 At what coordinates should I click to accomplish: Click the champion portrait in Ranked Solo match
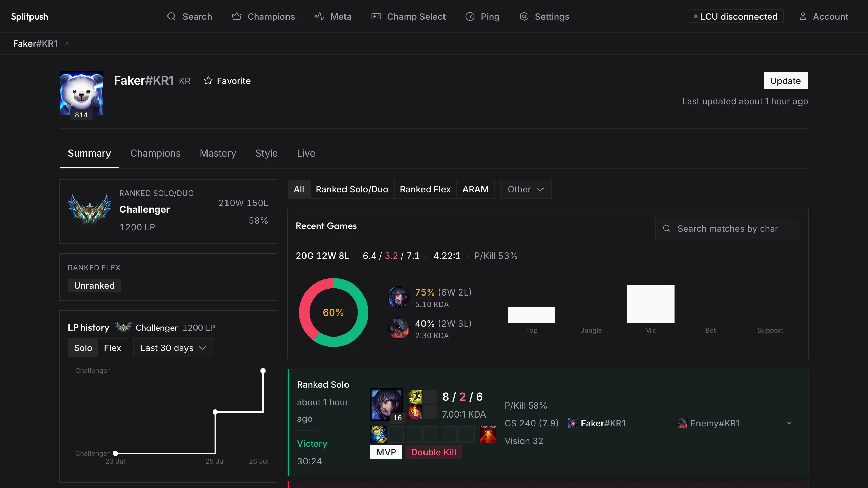click(387, 405)
